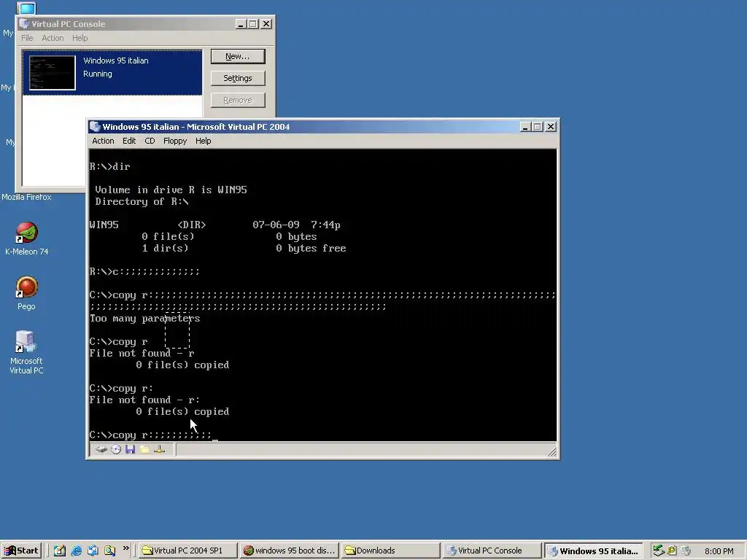Click the first green system tray icon
747x560 pixels.
pos(659,551)
